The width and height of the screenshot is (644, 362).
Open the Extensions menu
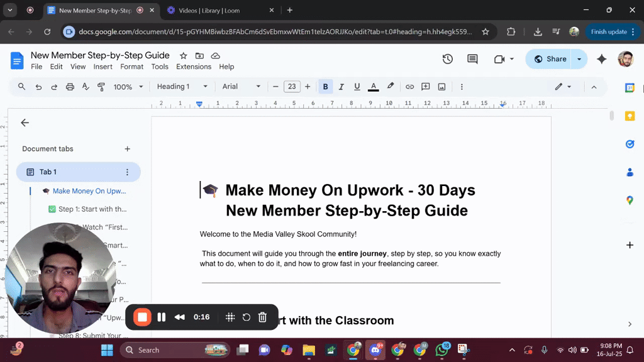[194, 67]
